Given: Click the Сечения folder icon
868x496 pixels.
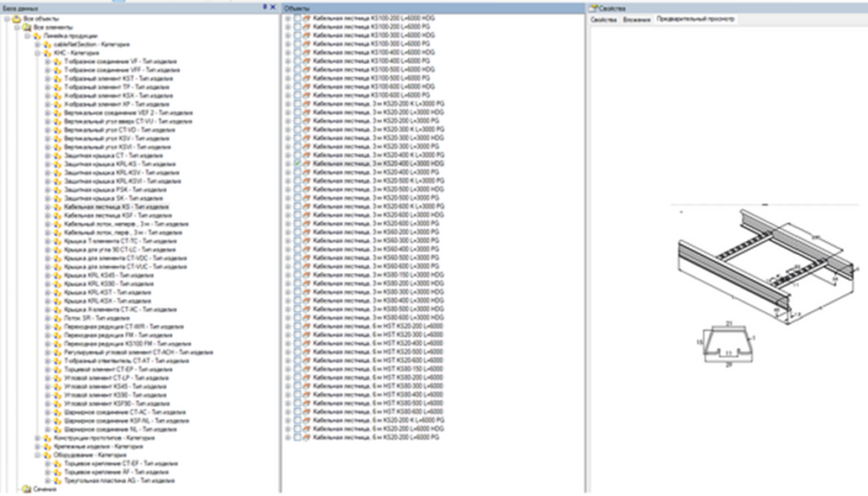Looking at the screenshot, I should [x=27, y=489].
